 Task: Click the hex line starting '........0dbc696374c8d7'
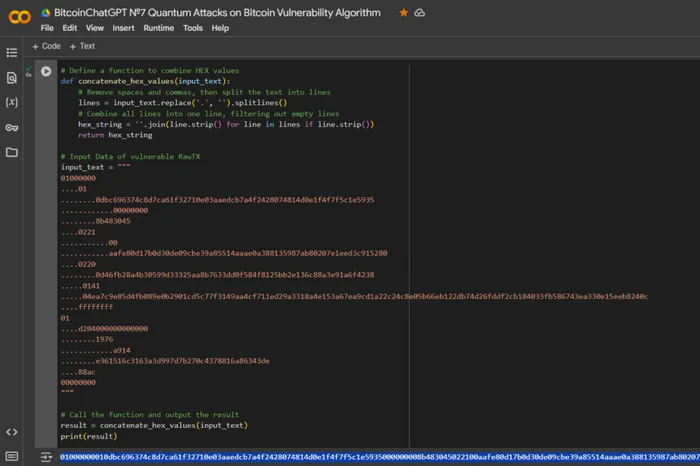217,200
